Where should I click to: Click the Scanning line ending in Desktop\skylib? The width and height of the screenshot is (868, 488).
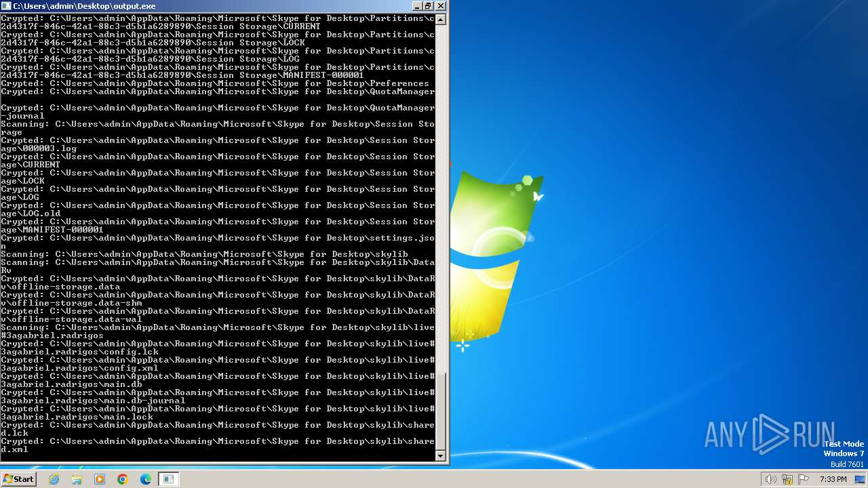pos(204,254)
